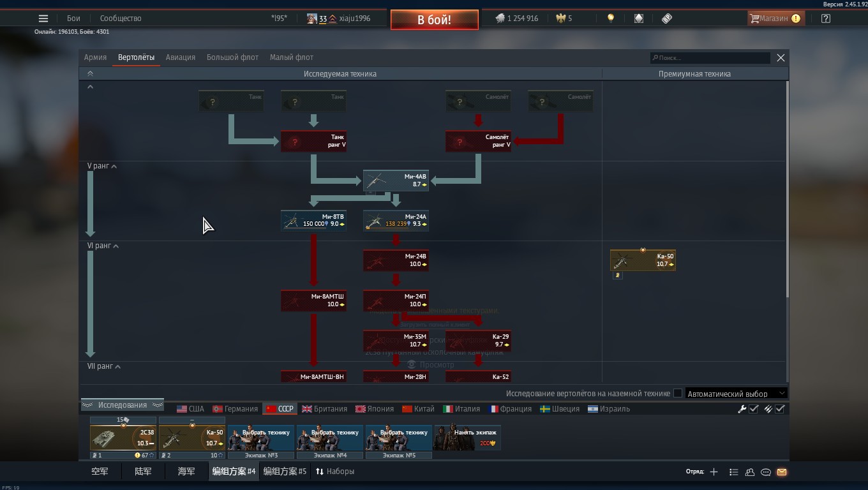This screenshot has height=490, width=868.
Task: Switch to the Авиация tab
Action: point(181,57)
